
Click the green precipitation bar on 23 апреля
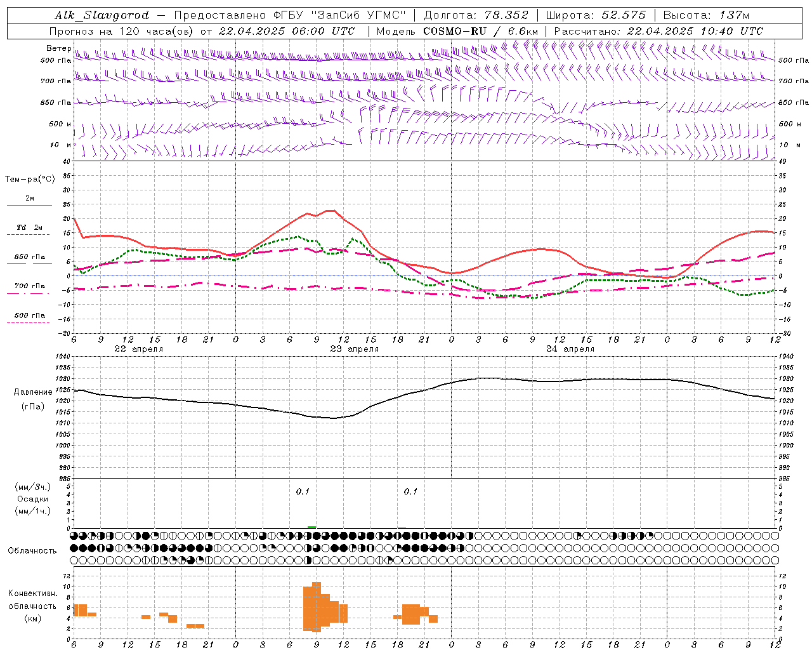(311, 527)
